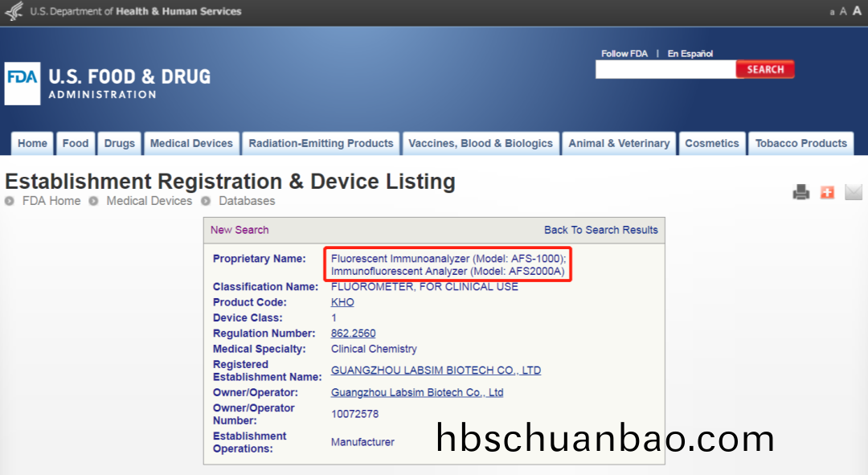Click the New Search link
The width and height of the screenshot is (868, 475).
[240, 230]
